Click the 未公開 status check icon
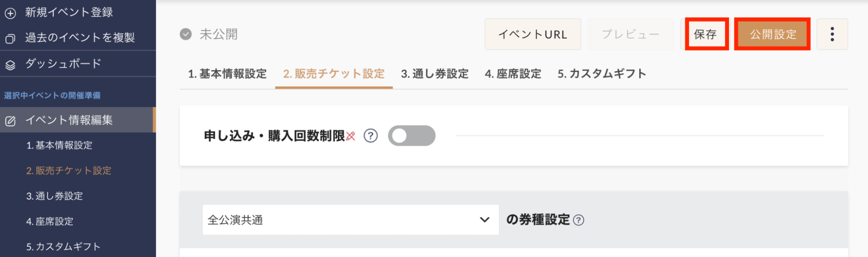 pyautogui.click(x=186, y=34)
